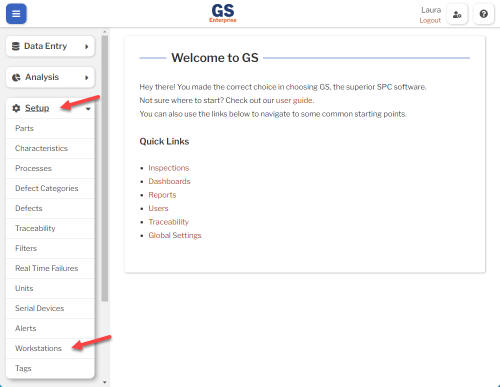Follow the Global Settings quick link
This screenshot has width=500, height=387.
[175, 235]
